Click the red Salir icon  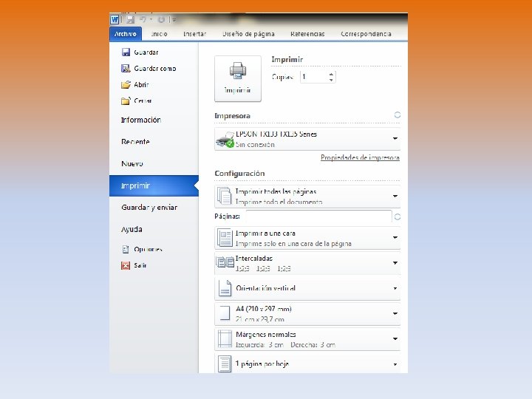(126, 265)
